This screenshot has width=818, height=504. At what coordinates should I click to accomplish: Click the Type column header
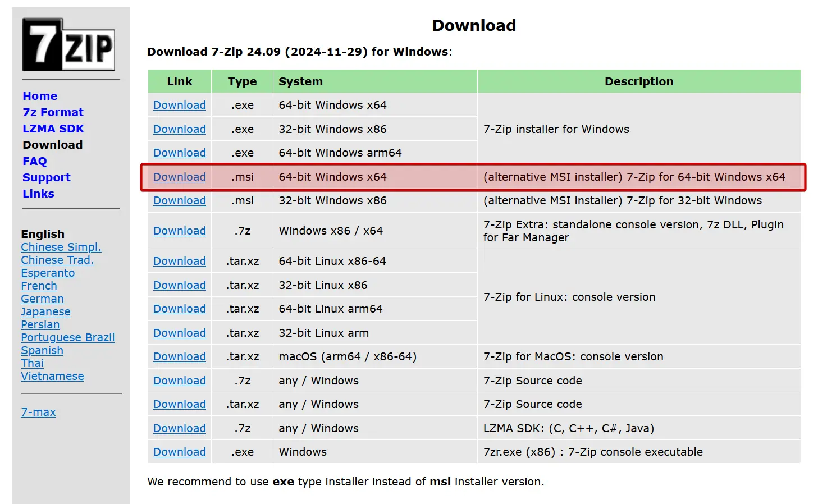pyautogui.click(x=242, y=81)
